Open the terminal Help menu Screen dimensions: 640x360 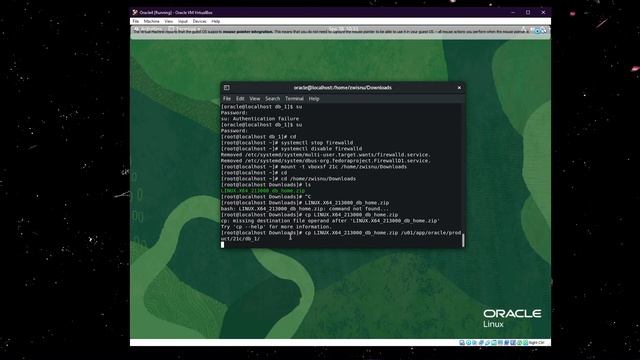tap(314, 98)
